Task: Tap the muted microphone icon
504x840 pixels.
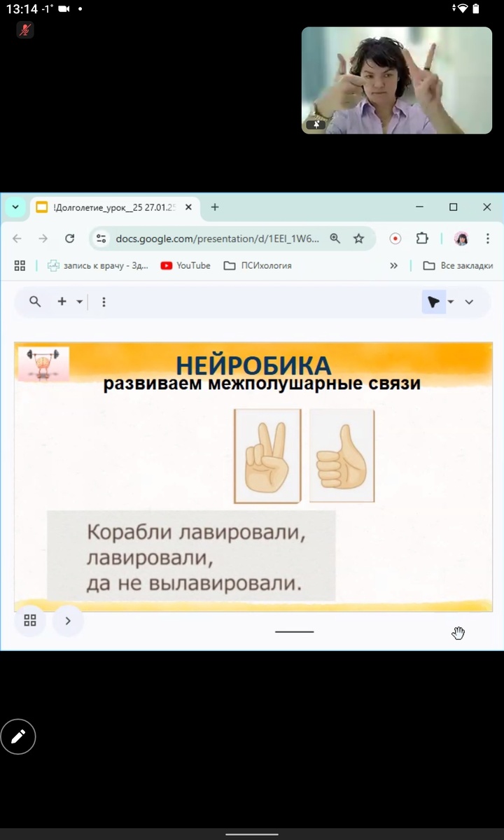Action: 25,29
